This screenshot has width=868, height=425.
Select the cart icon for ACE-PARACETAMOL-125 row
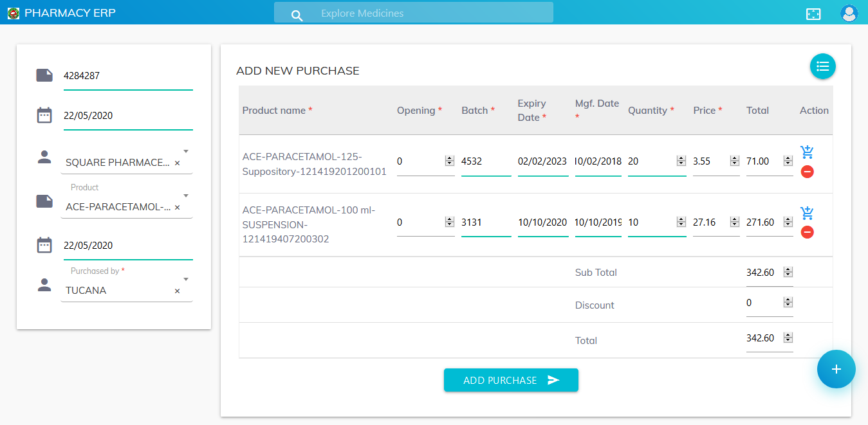[x=807, y=152]
